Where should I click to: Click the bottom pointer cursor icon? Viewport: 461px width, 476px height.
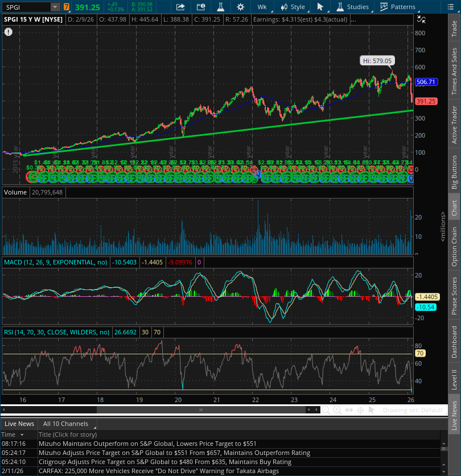[x=371, y=410]
